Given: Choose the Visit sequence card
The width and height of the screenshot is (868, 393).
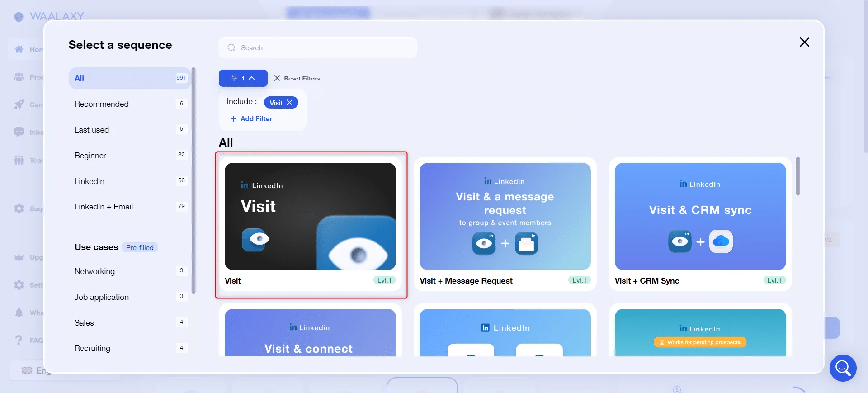Looking at the screenshot, I should [310, 224].
